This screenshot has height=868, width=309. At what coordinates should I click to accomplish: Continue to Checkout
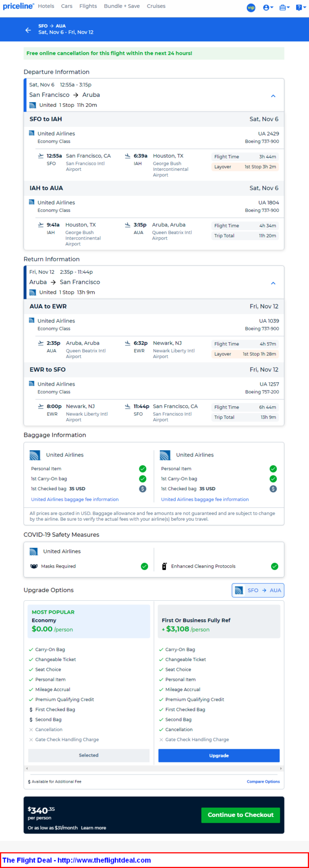241,815
